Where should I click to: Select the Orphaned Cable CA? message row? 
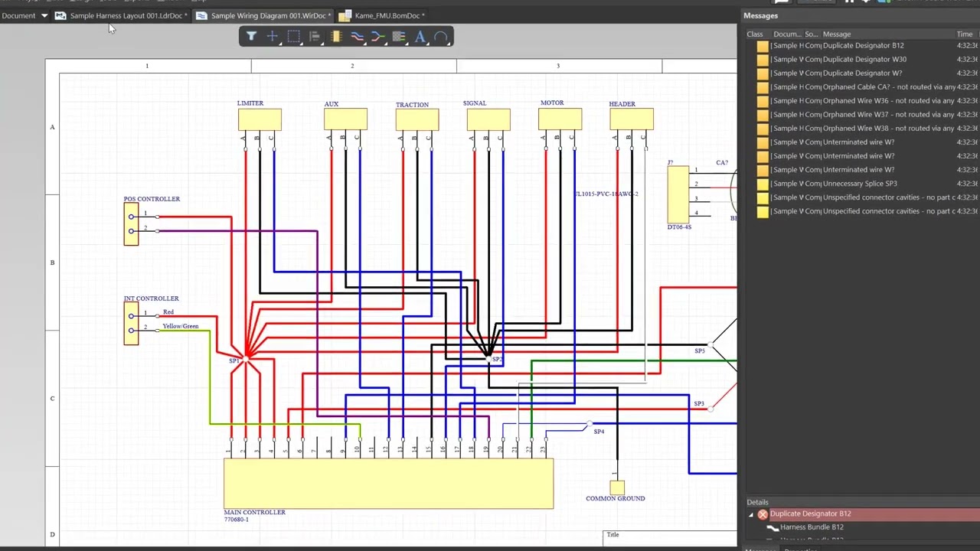[863, 87]
